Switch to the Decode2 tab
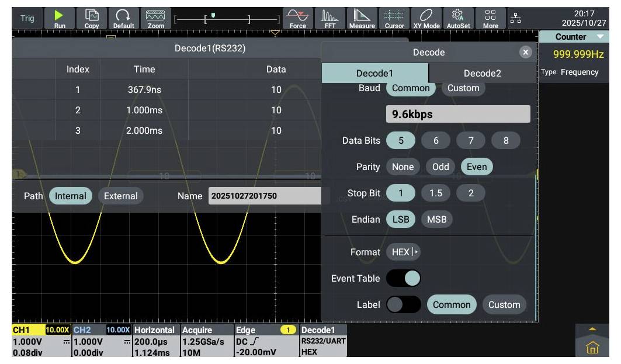621x364 pixels. pyautogui.click(x=482, y=73)
